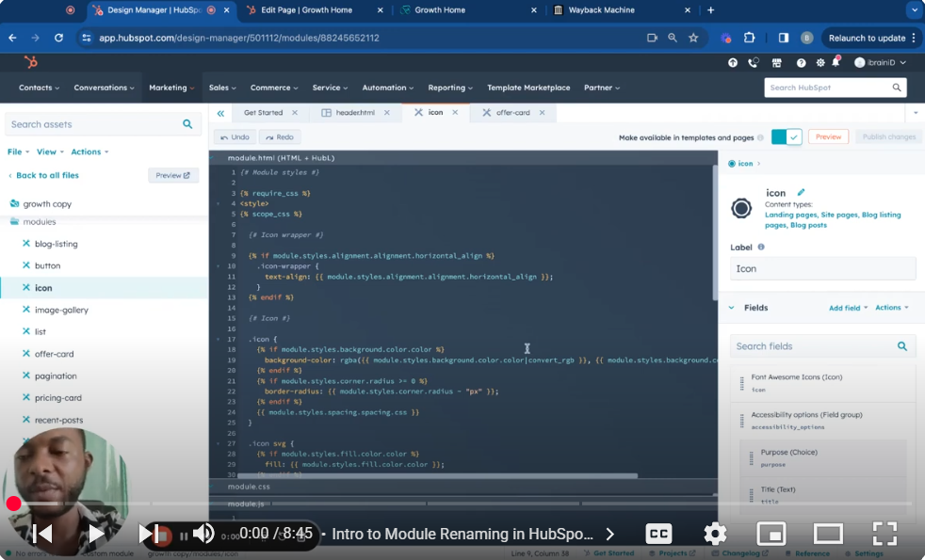Select the Font Awesome Icons field
The image size is (925, 560).
823,384
